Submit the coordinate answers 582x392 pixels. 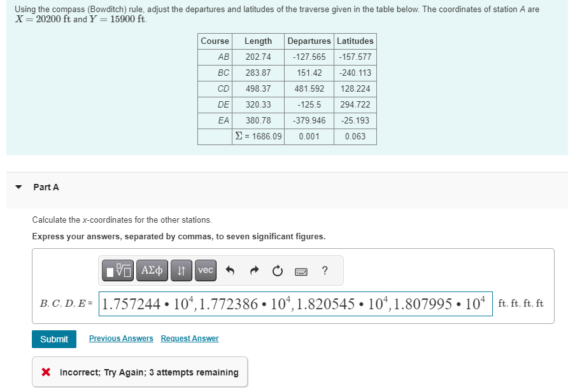(53, 339)
